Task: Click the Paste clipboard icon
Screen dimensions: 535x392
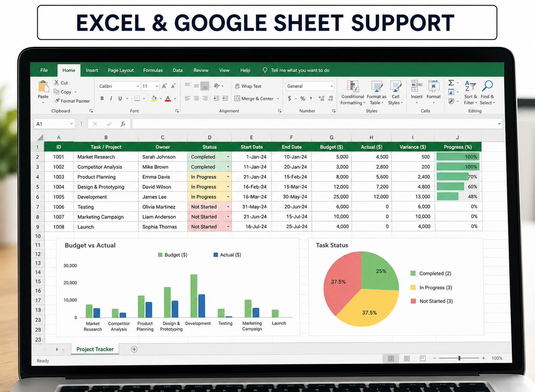Action: [x=43, y=87]
